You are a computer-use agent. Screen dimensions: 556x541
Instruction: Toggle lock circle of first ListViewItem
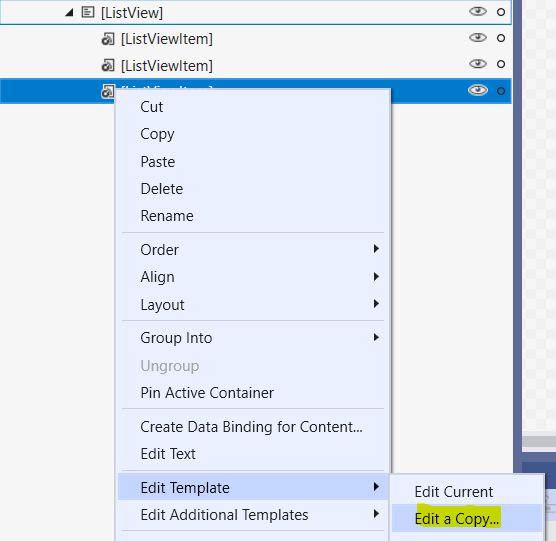[x=501, y=38]
